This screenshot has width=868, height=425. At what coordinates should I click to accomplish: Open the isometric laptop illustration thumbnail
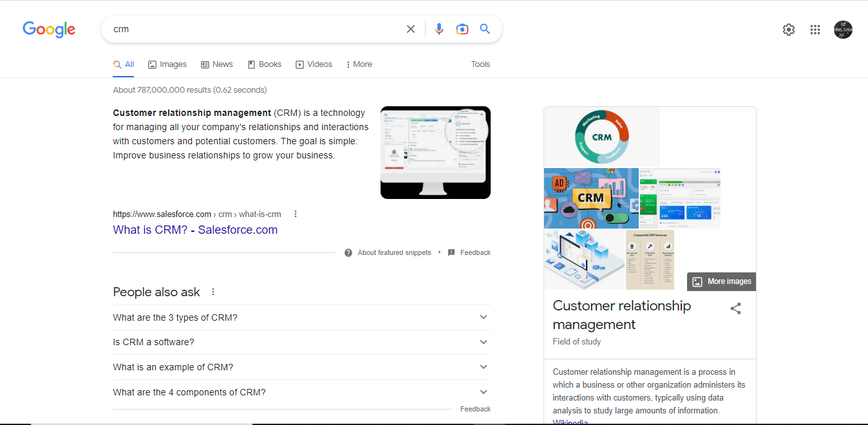click(x=584, y=260)
